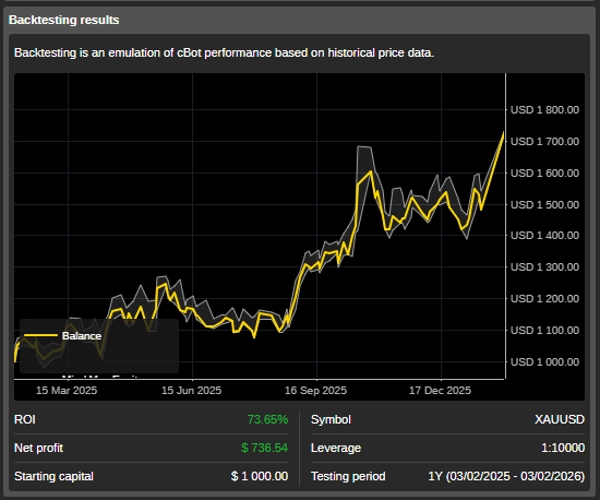Click the 15 Mar 2025 date label
The height and width of the screenshot is (500, 600).
(67, 390)
